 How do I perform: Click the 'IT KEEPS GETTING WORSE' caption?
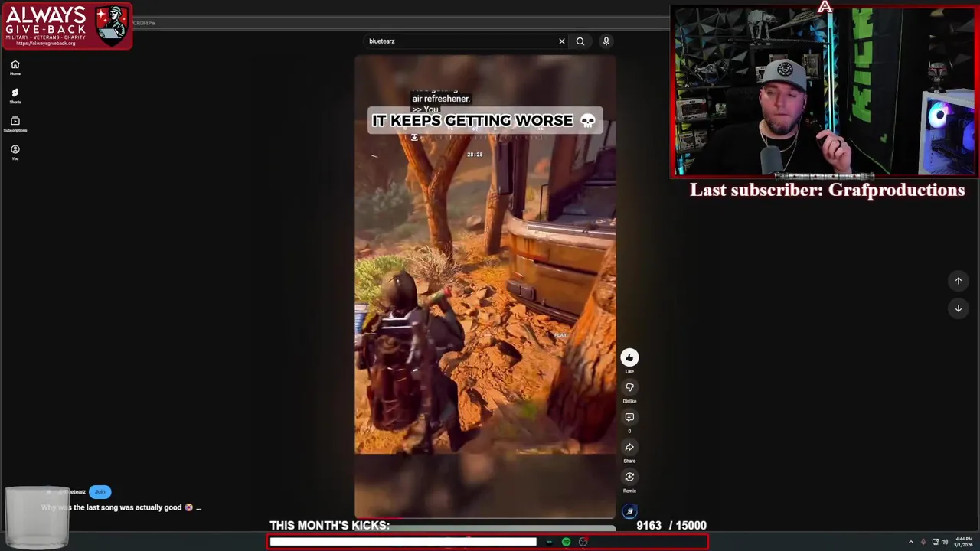(x=485, y=121)
